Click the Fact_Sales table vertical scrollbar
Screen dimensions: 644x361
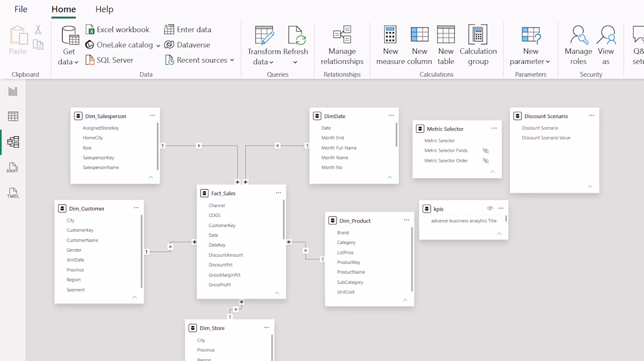point(284,220)
